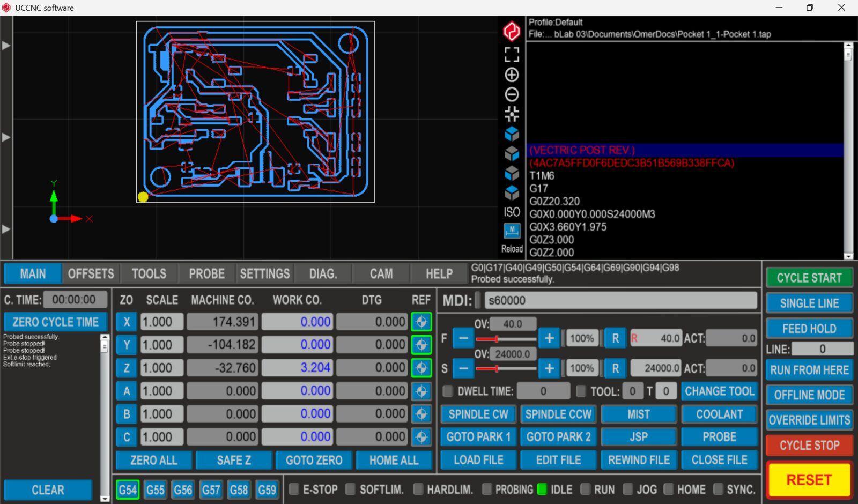Click the Z axis REF home icon
This screenshot has height=504, width=858.
[x=421, y=368]
